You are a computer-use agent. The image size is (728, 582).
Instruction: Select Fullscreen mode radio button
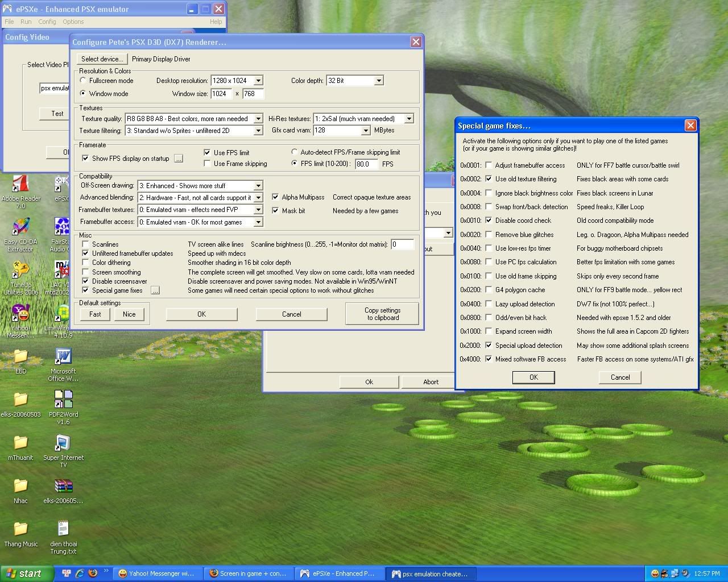(83, 81)
